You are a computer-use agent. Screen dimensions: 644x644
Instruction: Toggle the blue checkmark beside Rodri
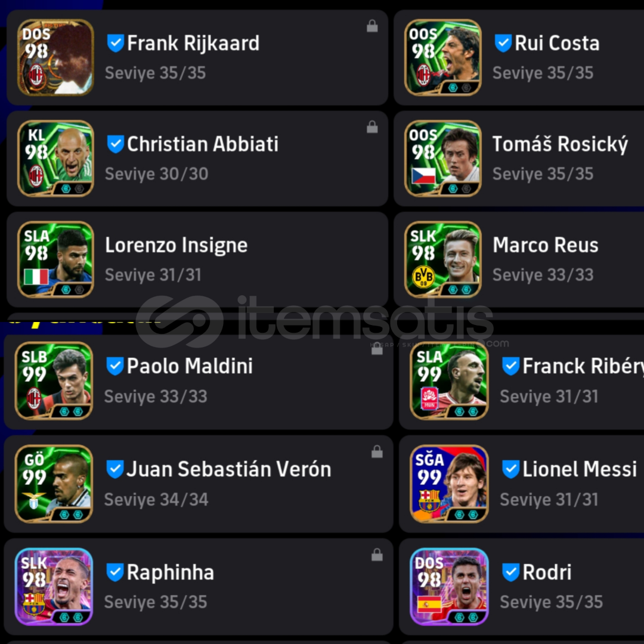tap(510, 572)
